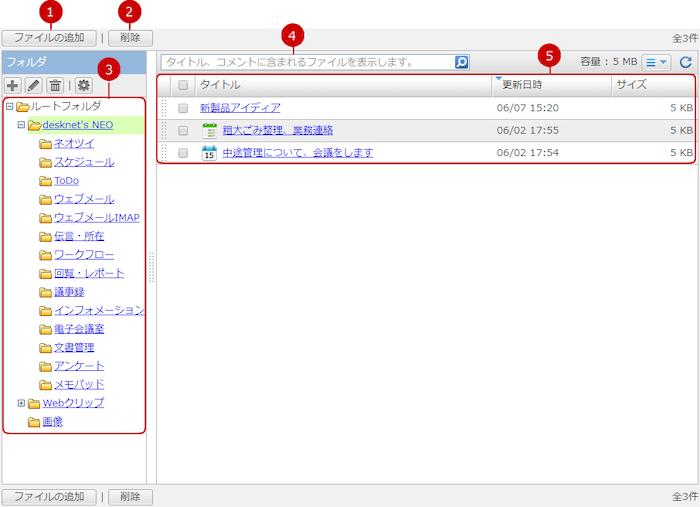Open the list view mode dropdown
This screenshot has height=507, width=700.
pos(657,62)
